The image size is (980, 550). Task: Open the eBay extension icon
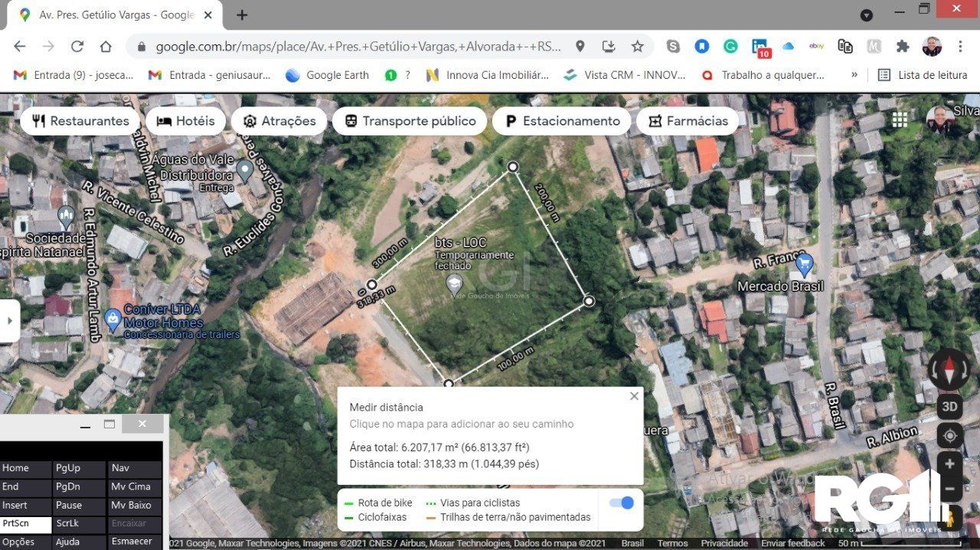[817, 47]
